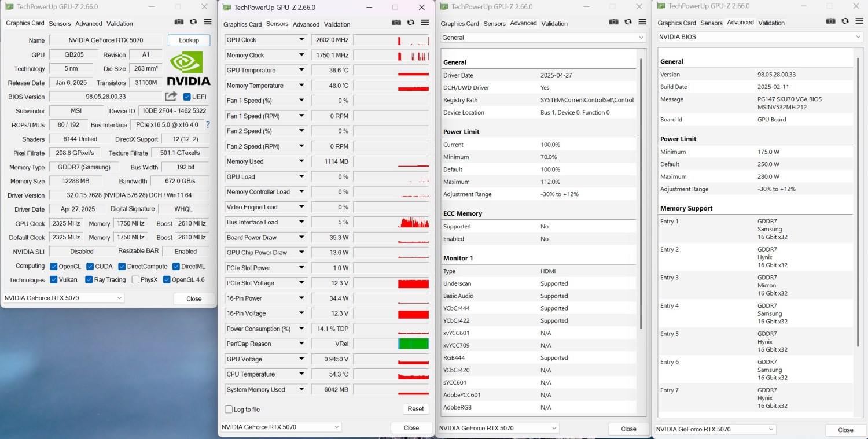Click the Lookup button

pyautogui.click(x=189, y=40)
